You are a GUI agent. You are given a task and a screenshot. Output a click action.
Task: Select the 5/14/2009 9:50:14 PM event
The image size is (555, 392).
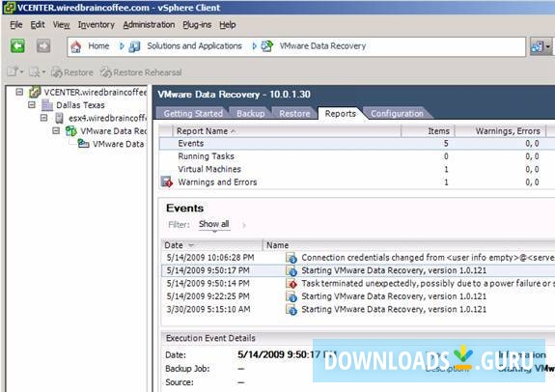tap(358, 283)
